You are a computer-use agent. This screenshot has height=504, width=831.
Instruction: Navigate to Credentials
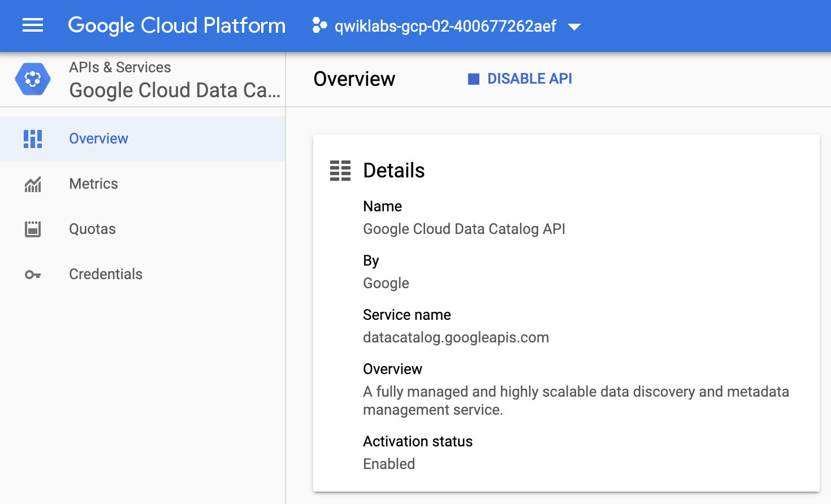click(x=142, y=274)
